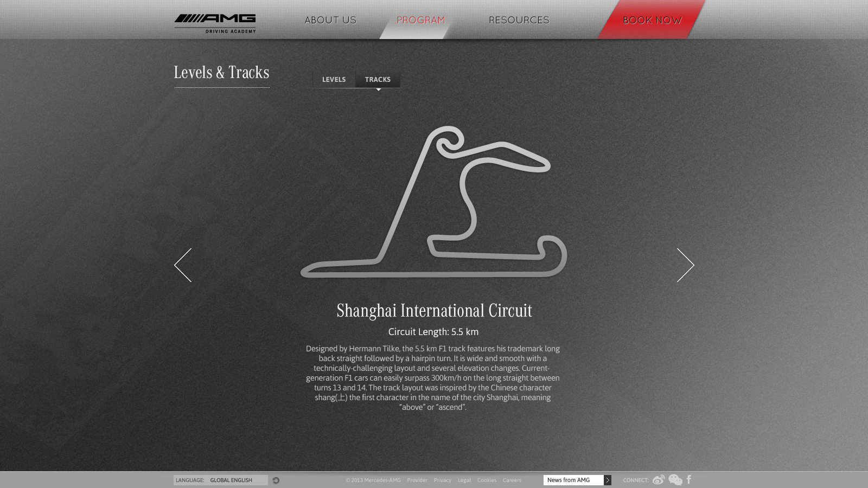Click the AMG Driving Academy logo
Viewport: 868px width, 488px height.
coord(215,23)
